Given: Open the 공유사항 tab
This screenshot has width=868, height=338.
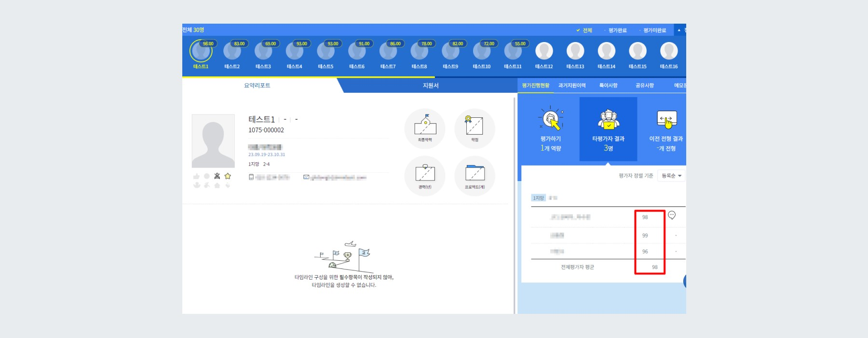Looking at the screenshot, I should pyautogui.click(x=645, y=85).
